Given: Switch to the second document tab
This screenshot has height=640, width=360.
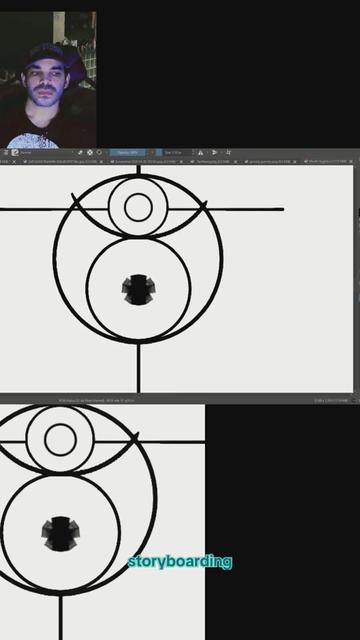Looking at the screenshot, I should pyautogui.click(x=61, y=162).
